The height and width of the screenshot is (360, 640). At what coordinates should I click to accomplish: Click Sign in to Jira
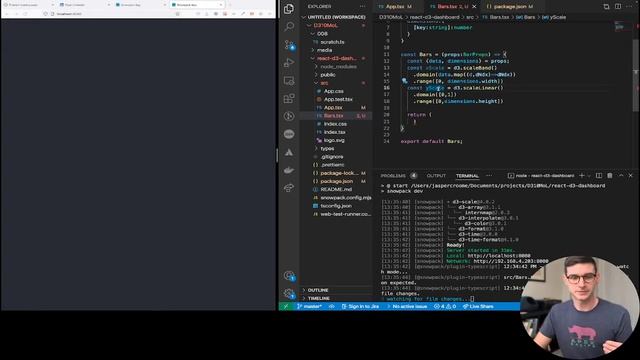click(360, 306)
